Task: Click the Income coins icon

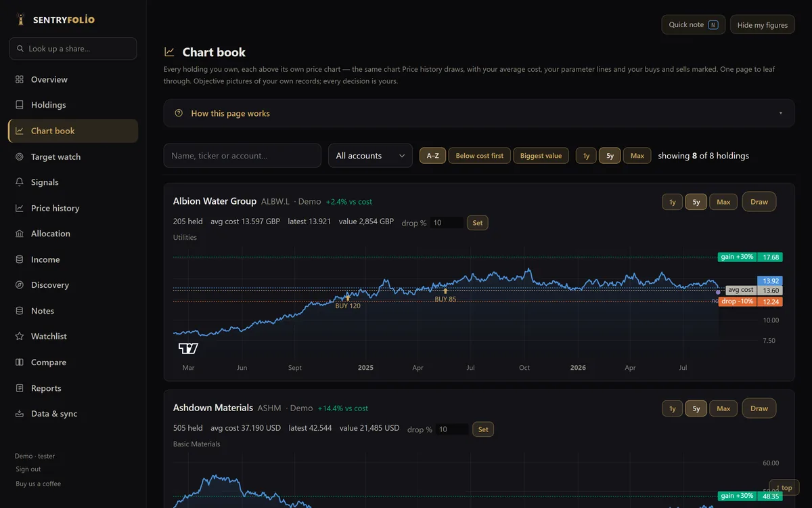Action: [x=20, y=259]
